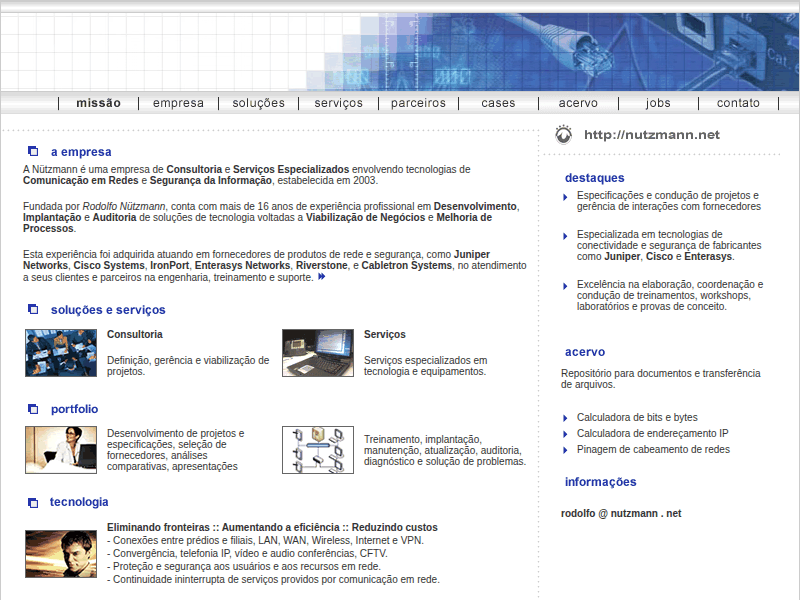The width and height of the screenshot is (800, 600).
Task: Open the 'a empresa' heading link
Action: [x=81, y=152]
